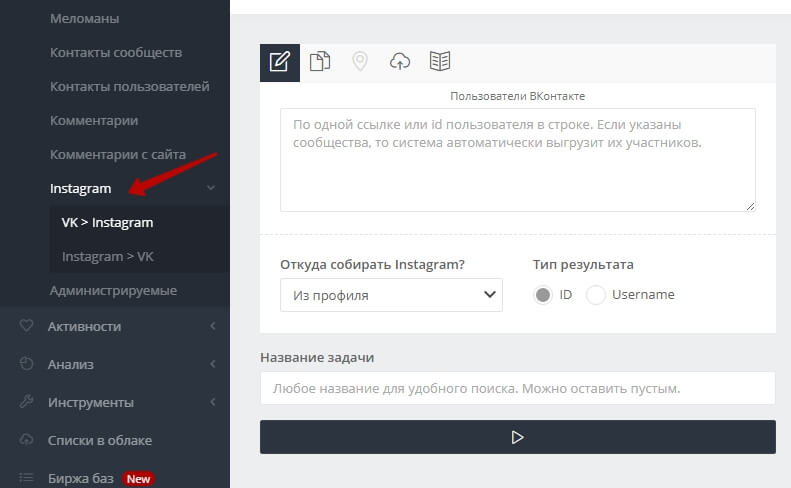
Task: Open Комментарии с сайта sidebar link
Action: (x=118, y=154)
